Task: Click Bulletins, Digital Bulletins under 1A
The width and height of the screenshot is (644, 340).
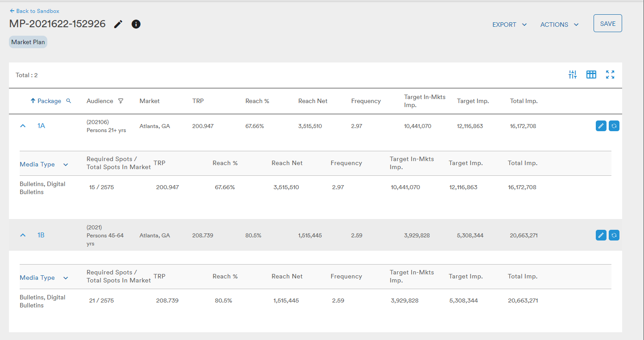Action: (42, 188)
